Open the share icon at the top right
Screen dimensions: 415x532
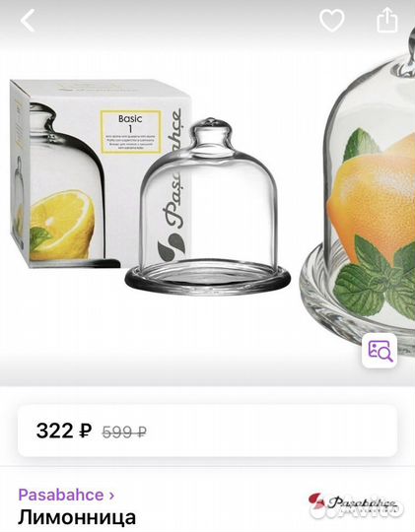pyautogui.click(x=387, y=20)
